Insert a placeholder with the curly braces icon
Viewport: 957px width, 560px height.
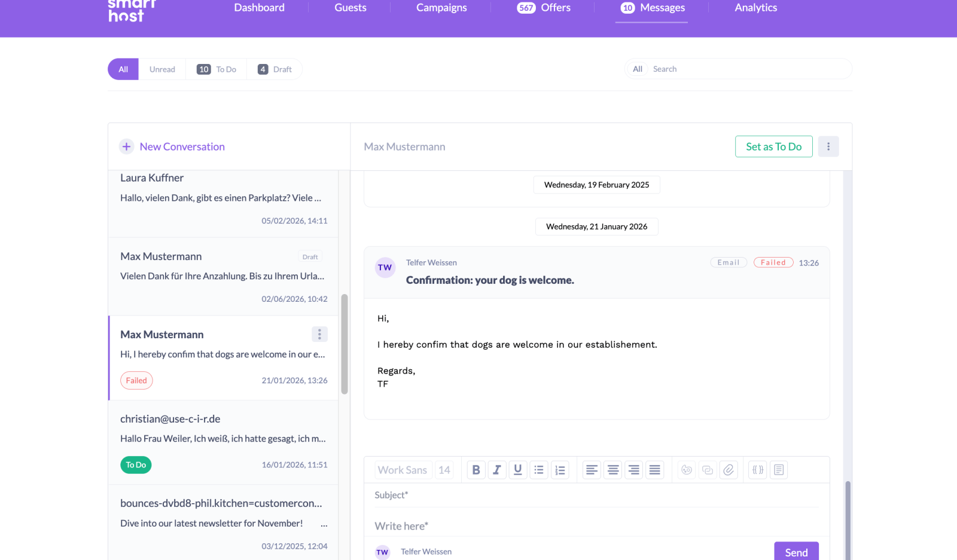click(x=758, y=470)
